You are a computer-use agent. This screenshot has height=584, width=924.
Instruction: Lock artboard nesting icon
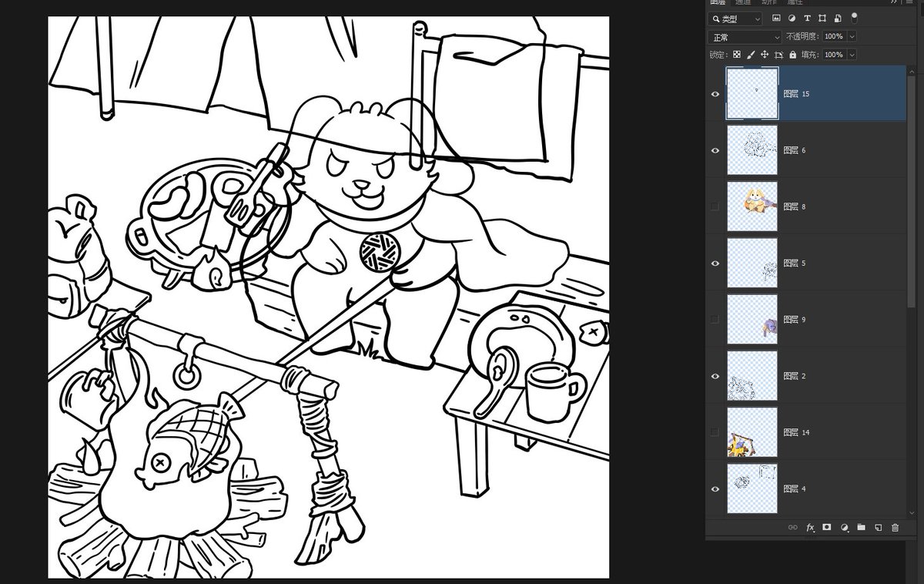point(778,55)
